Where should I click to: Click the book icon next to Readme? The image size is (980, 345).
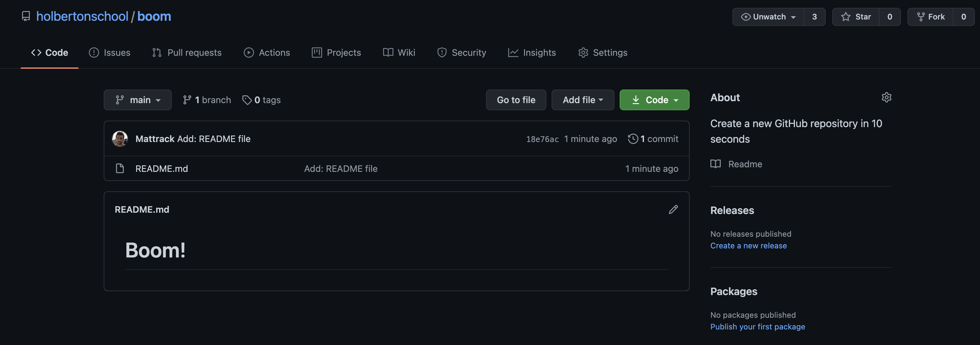click(x=715, y=164)
